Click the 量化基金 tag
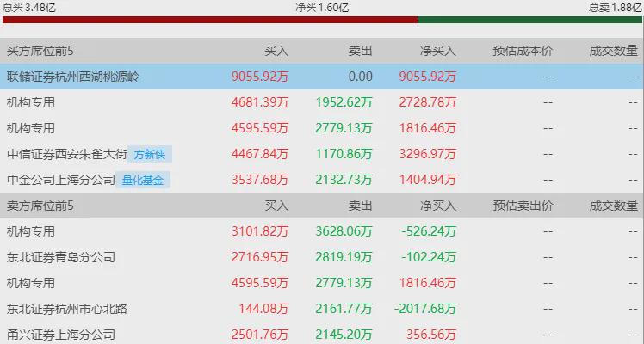644x344 pixels. click(x=143, y=180)
